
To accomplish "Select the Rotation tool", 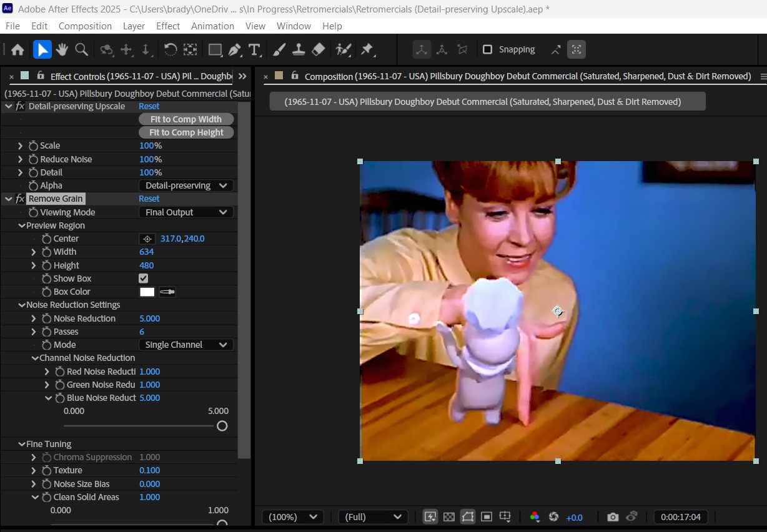I will pyautogui.click(x=171, y=49).
